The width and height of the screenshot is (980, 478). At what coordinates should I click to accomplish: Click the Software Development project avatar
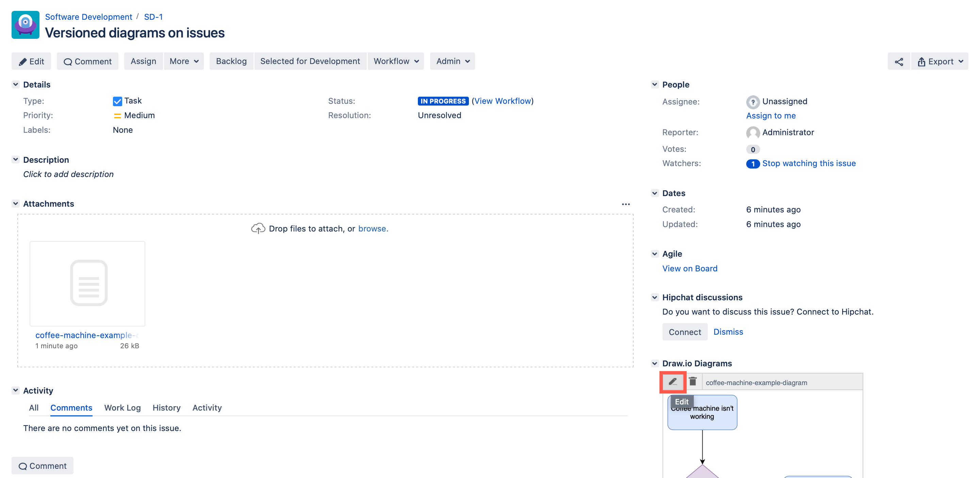[x=25, y=25]
